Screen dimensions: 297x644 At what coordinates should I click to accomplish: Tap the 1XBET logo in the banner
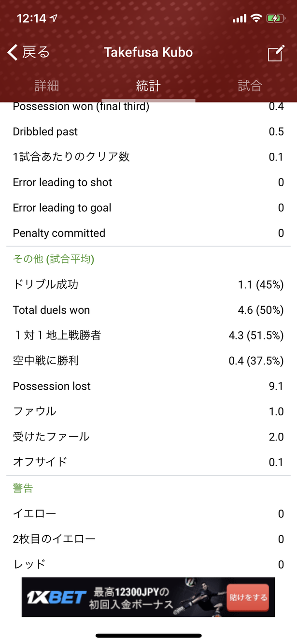pos(57,598)
